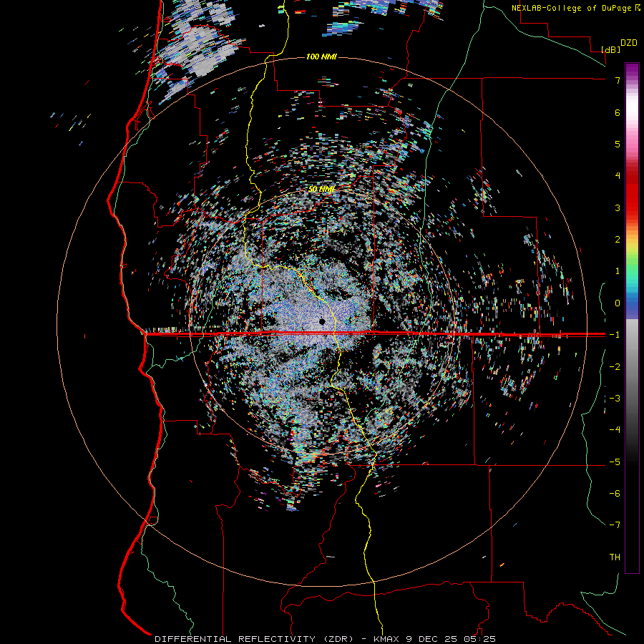Viewport: 644px width, 644px height.
Task: Select the -7 dB scale value
Action: coord(615,525)
